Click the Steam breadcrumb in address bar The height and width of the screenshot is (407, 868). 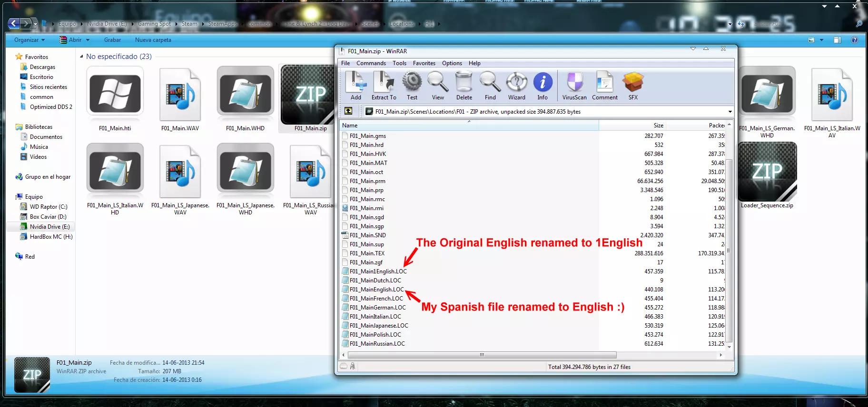(189, 24)
